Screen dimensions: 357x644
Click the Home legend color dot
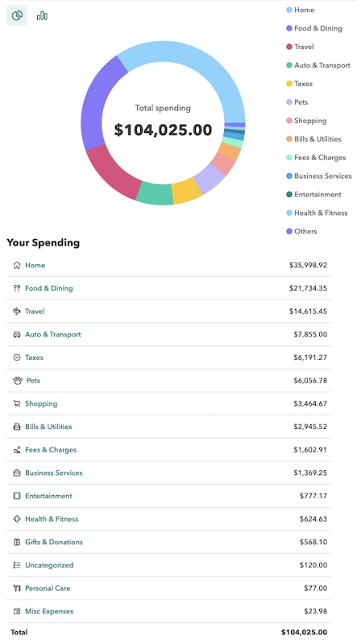(289, 10)
